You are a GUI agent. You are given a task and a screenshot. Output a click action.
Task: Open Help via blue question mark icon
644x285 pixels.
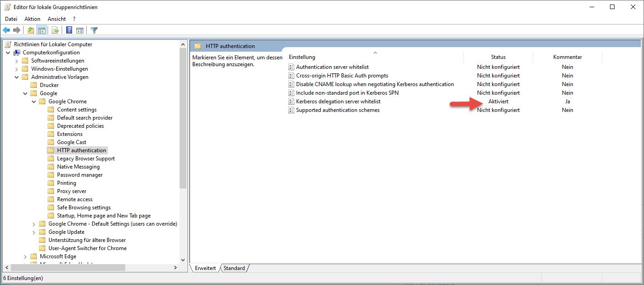(x=69, y=30)
